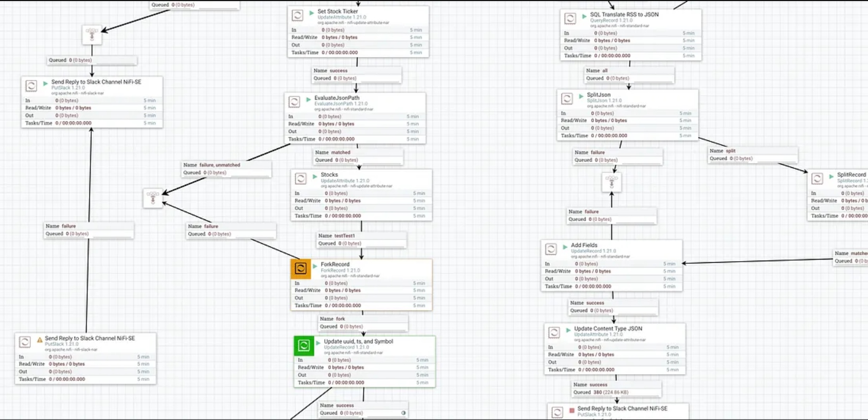Click the Add Fields processor icon
Viewport: 868px width, 420px height.
(x=551, y=249)
